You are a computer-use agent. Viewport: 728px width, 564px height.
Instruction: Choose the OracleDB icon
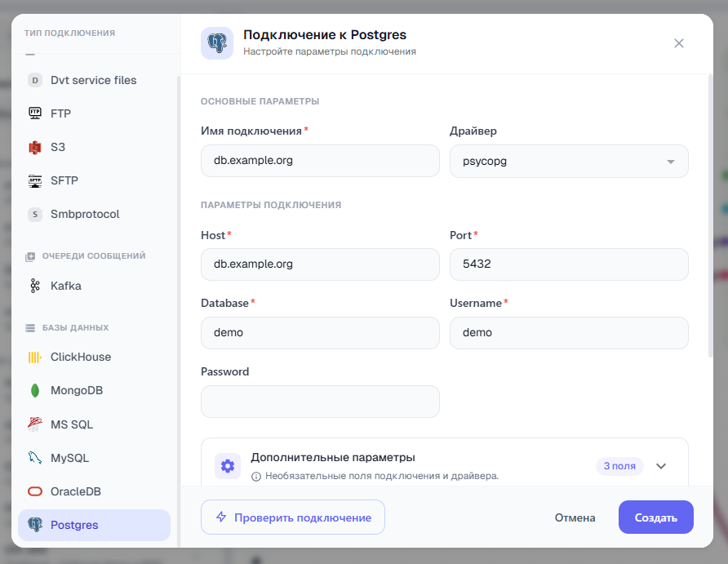[x=35, y=491]
